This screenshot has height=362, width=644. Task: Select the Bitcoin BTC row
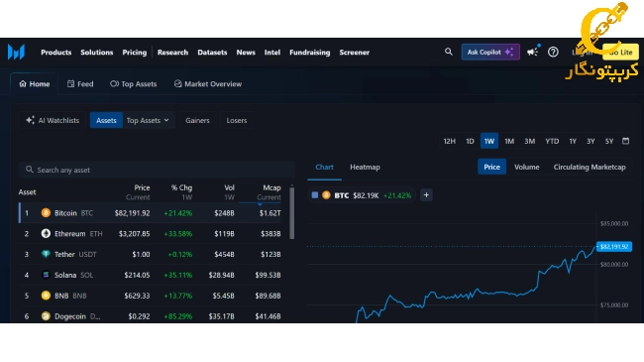click(151, 212)
